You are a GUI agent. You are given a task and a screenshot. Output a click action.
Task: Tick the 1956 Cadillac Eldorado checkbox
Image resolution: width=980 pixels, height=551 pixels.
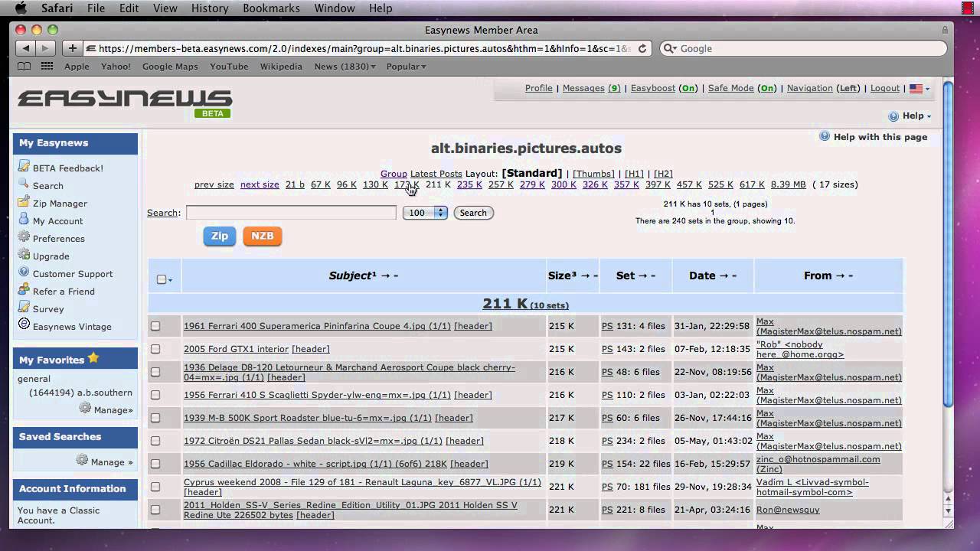tap(155, 464)
